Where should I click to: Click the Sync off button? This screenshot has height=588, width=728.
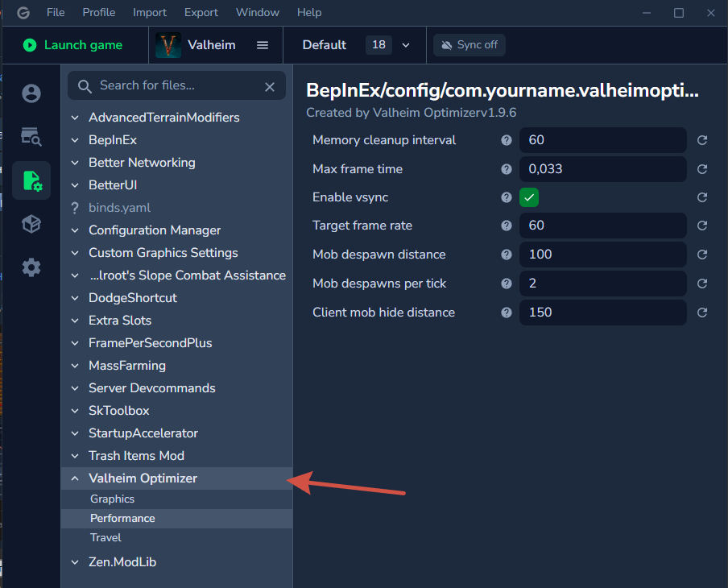point(469,45)
